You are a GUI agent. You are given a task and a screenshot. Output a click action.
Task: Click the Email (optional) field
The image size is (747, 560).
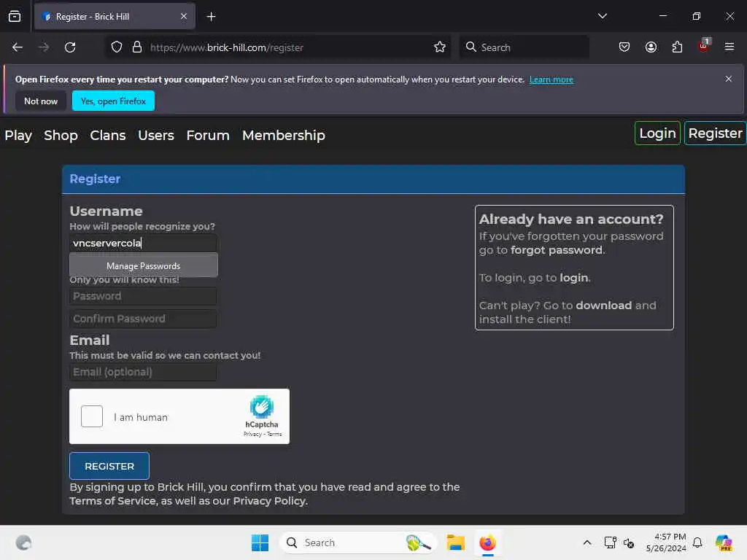[x=143, y=372]
